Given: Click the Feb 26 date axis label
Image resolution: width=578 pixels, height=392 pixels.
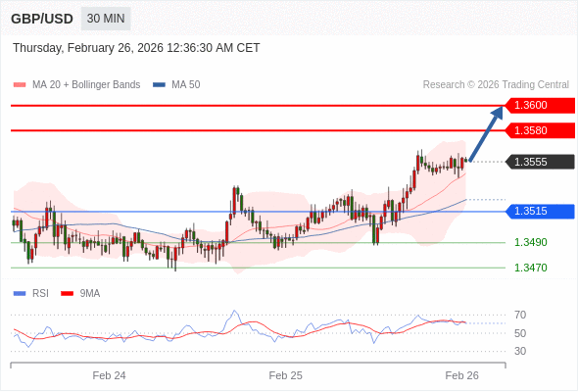Looking at the screenshot, I should point(461,375).
